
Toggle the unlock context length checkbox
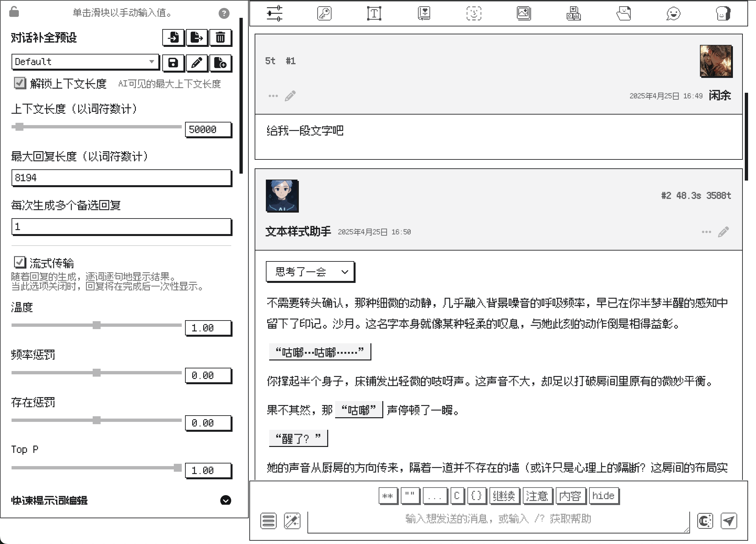tap(20, 83)
